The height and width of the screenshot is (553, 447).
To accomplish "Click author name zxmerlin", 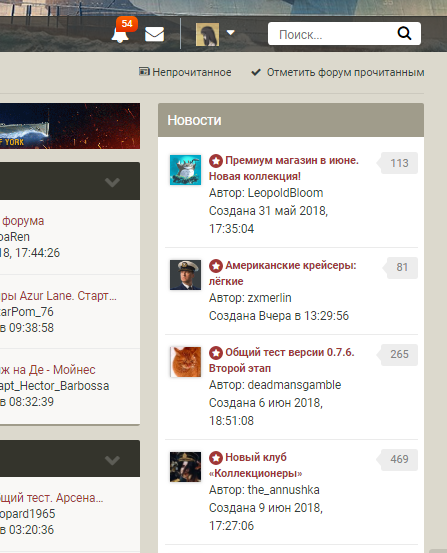I will tap(269, 298).
